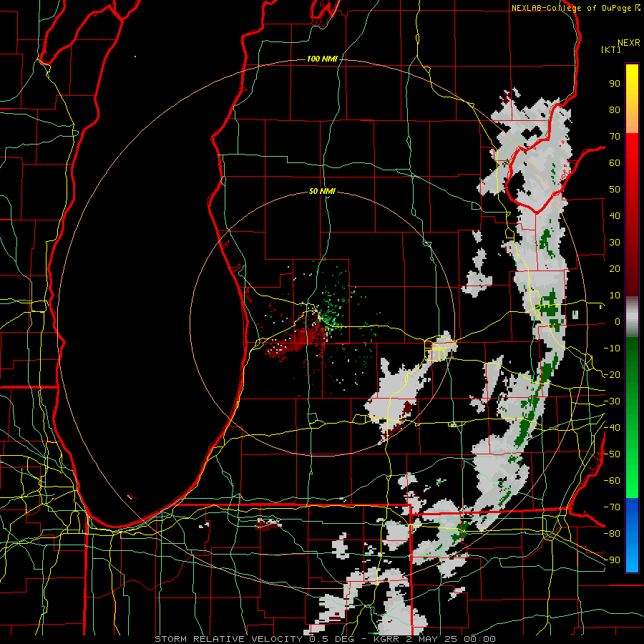Click the -50 value on the velocity scale
This screenshot has height=644, width=644.
point(612,454)
